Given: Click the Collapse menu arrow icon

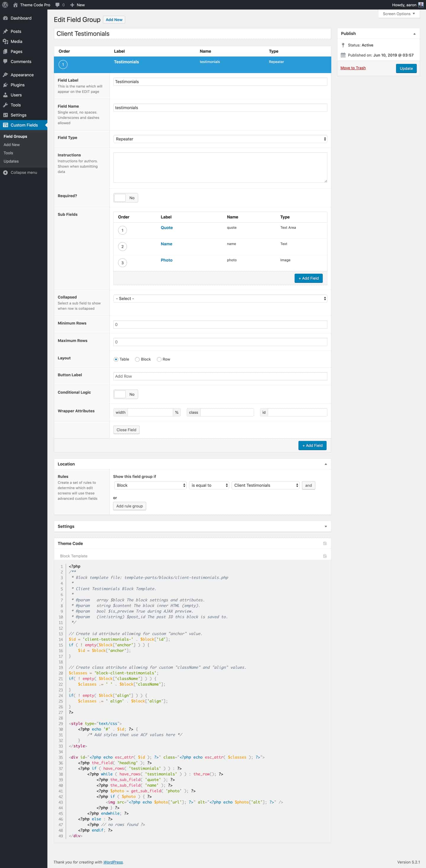Looking at the screenshot, I should click(x=5, y=173).
